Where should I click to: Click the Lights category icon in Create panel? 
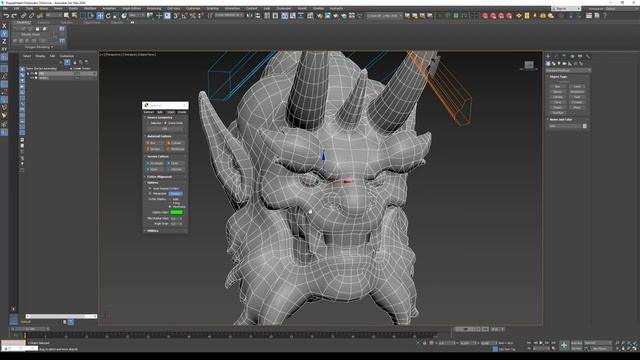click(x=559, y=63)
